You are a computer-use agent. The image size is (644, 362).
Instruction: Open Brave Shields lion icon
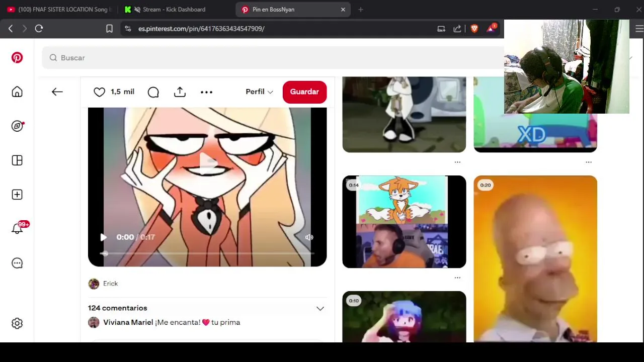[x=474, y=29]
